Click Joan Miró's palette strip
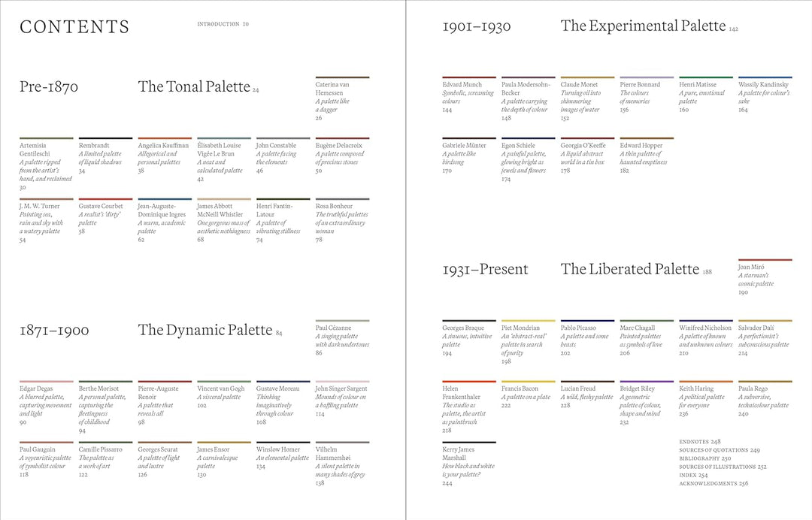This screenshot has height=520, width=812. (765, 260)
